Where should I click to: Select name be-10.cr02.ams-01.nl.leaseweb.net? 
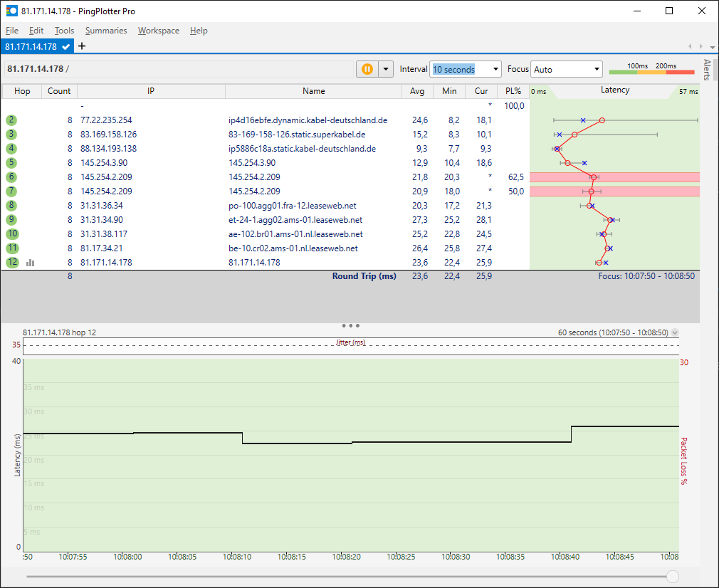point(293,248)
